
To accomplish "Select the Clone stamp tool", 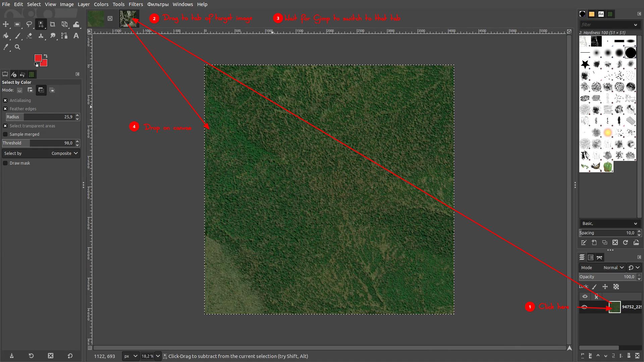I will coord(41,36).
